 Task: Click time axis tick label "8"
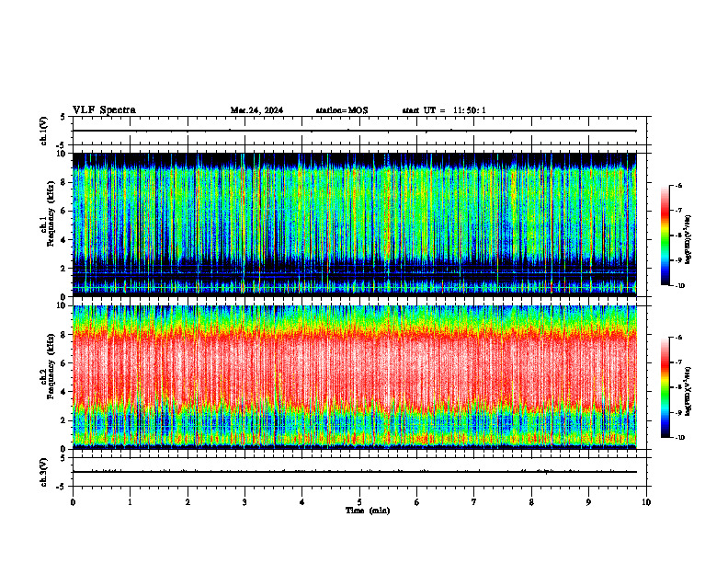point(531,502)
